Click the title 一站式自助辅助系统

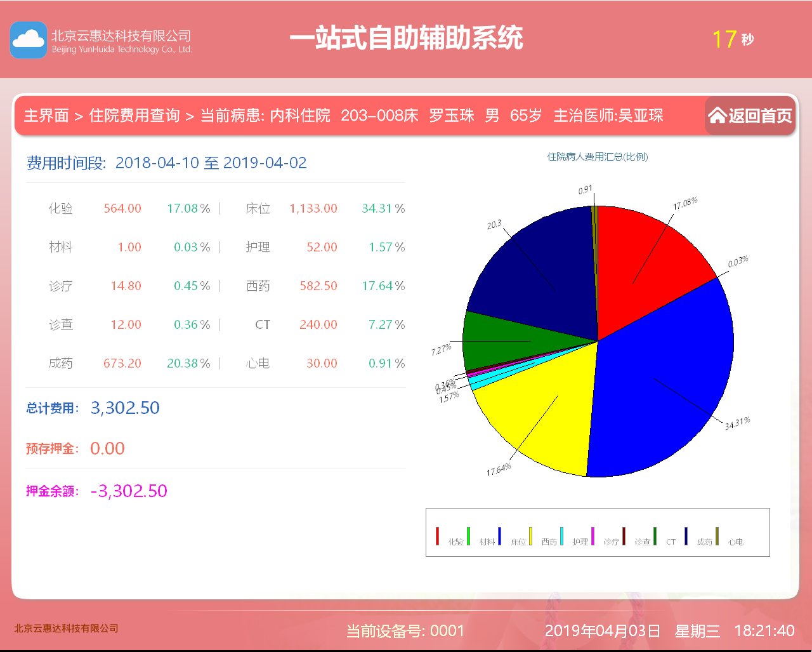click(406, 38)
